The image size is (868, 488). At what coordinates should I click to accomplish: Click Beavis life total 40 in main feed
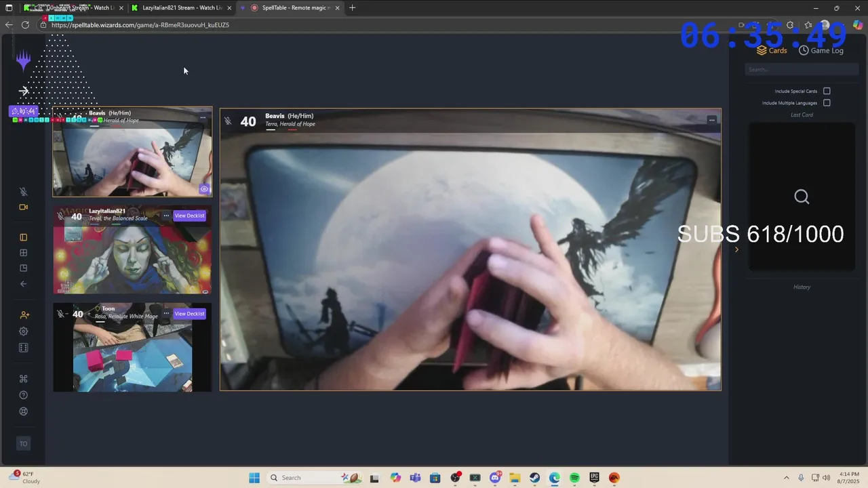point(248,121)
